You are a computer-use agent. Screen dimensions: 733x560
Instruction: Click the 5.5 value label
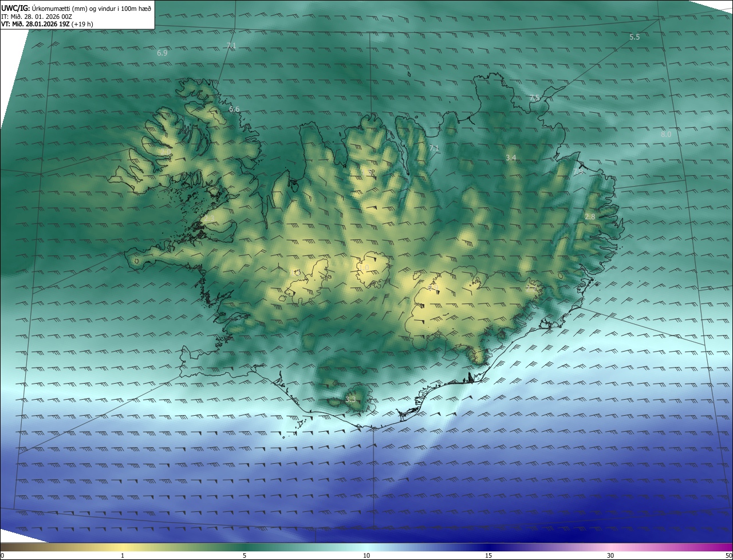pyautogui.click(x=635, y=37)
